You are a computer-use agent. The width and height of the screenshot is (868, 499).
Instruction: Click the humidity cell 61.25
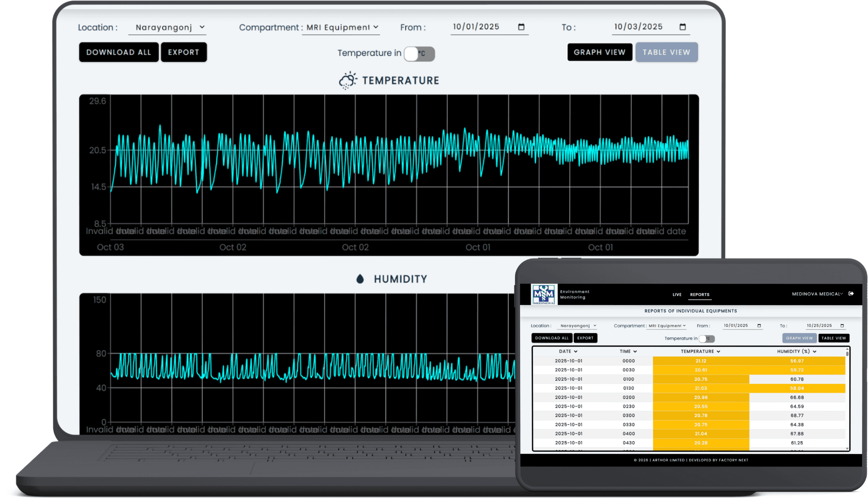[797, 443]
